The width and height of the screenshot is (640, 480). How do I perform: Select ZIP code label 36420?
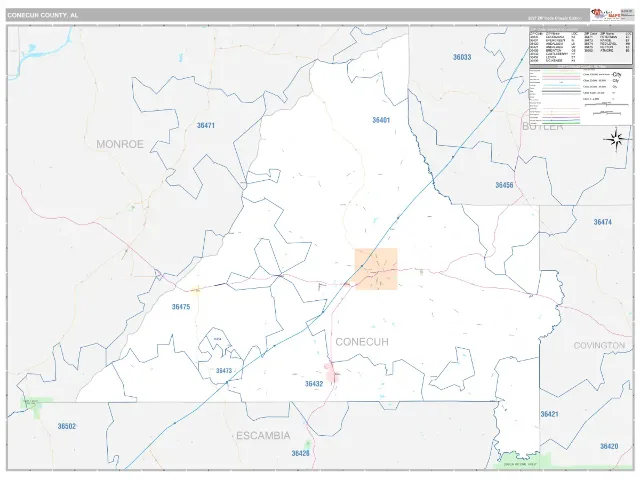609,446
